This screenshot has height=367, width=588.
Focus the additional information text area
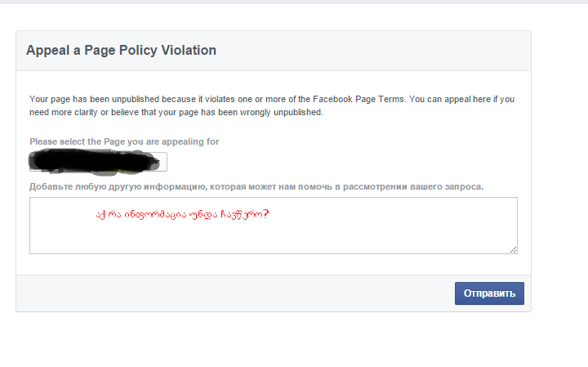click(x=274, y=226)
